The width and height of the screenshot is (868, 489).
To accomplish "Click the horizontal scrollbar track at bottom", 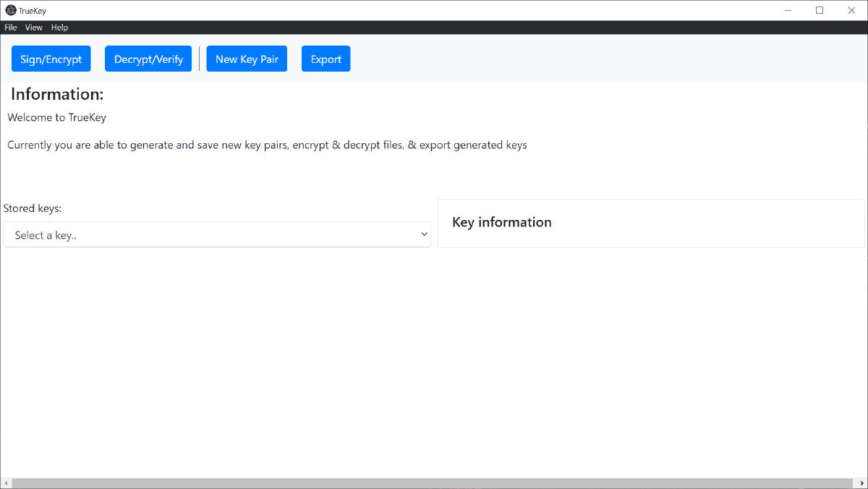I will click(434, 483).
